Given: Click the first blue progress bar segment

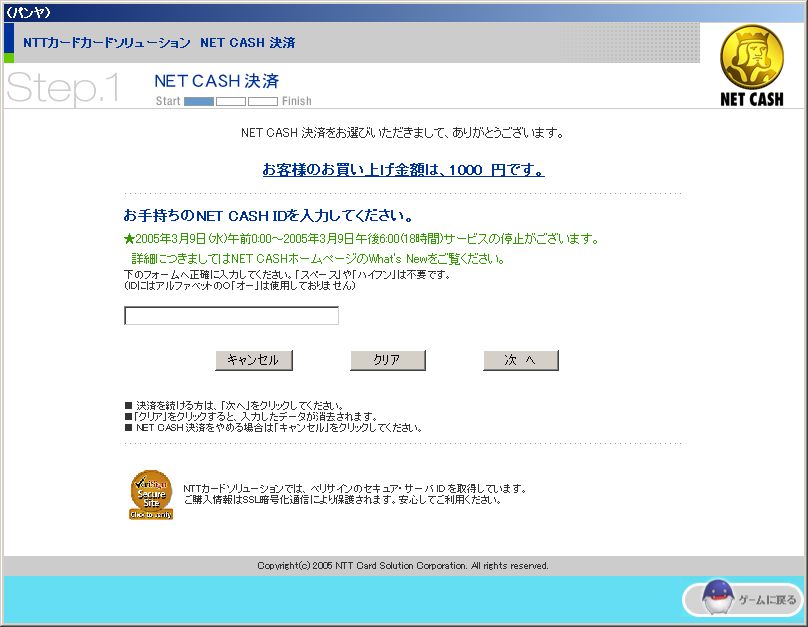Looking at the screenshot, I should click(x=199, y=101).
